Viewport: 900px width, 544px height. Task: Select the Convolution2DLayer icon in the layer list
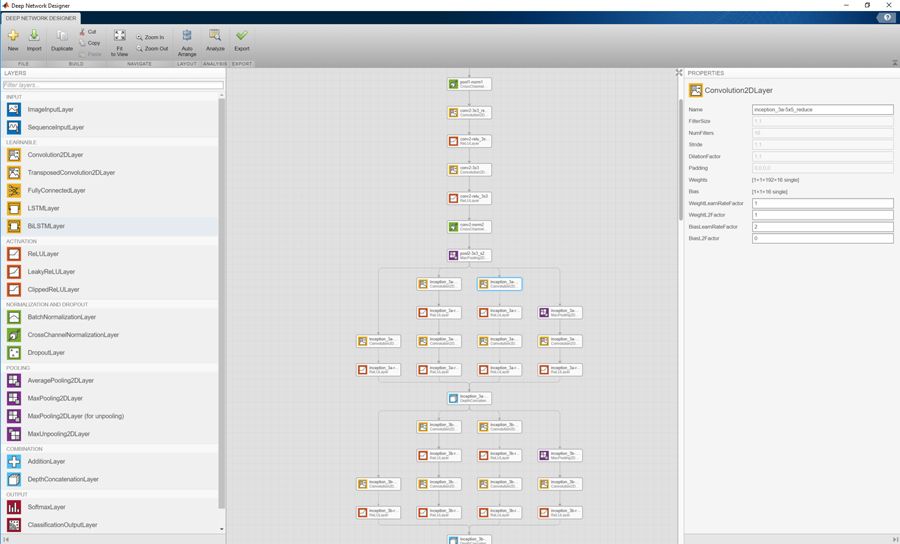click(14, 155)
